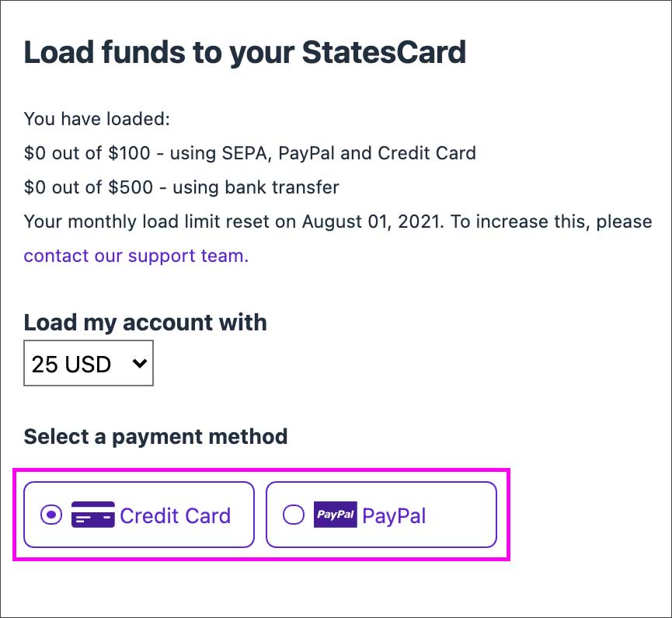Open the 25 USD amount dropdown
The height and width of the screenshot is (618, 672).
coord(88,363)
